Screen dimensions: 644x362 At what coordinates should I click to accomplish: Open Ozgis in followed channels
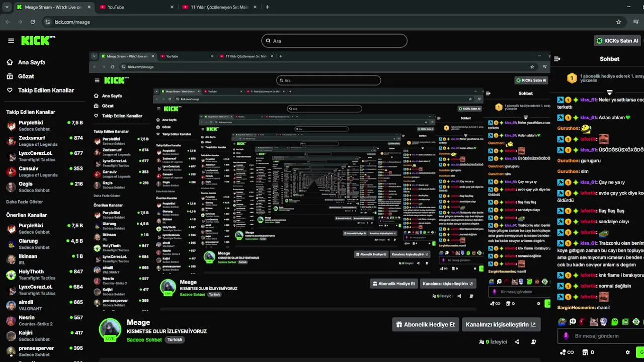(44, 187)
